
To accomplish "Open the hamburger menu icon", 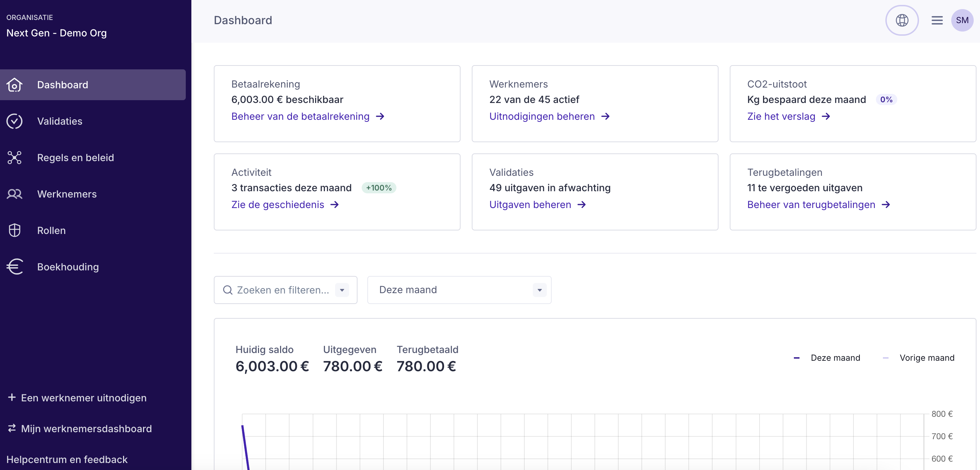I will (937, 20).
